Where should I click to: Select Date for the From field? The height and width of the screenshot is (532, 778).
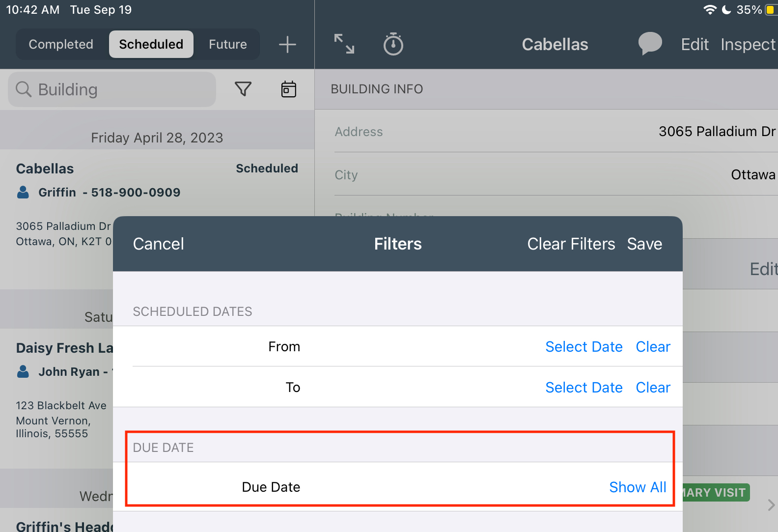[583, 347]
